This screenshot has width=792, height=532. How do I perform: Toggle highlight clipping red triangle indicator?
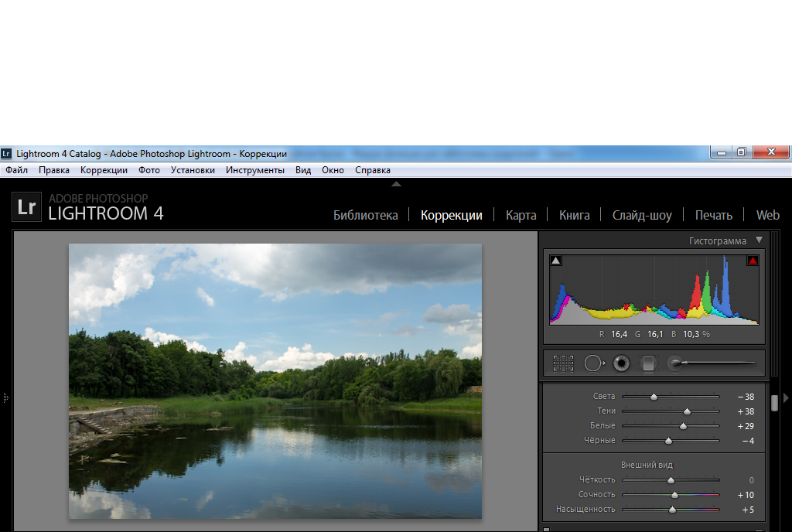[753, 261]
